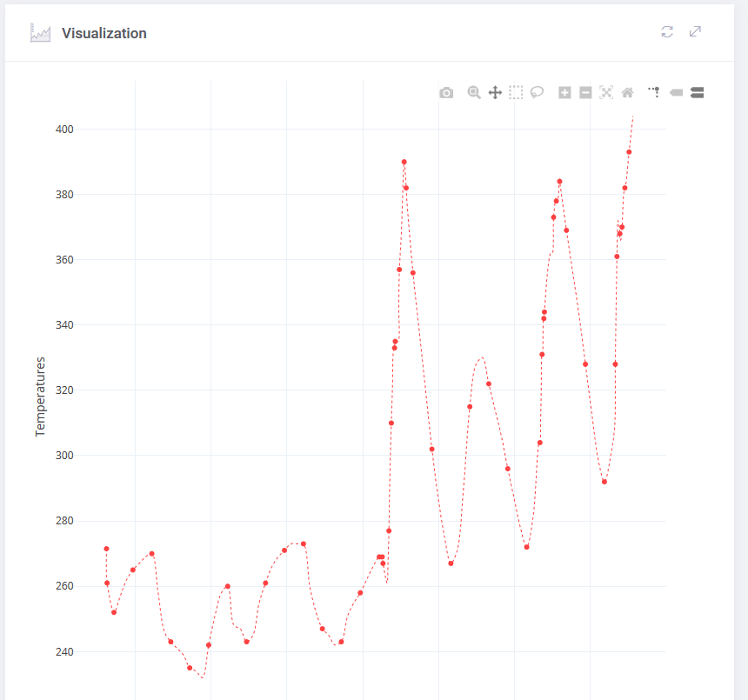
Task: Zoom in using the plus icon
Action: [564, 92]
